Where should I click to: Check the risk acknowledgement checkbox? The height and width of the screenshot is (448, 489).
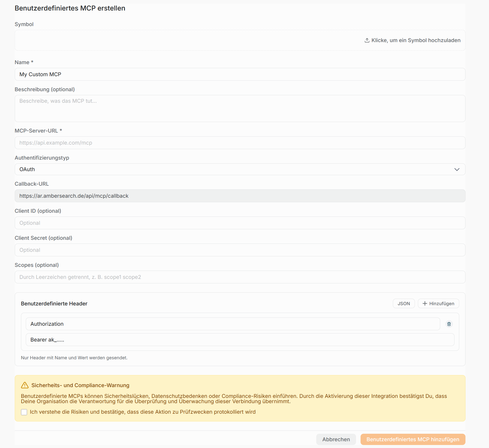tap(24, 412)
